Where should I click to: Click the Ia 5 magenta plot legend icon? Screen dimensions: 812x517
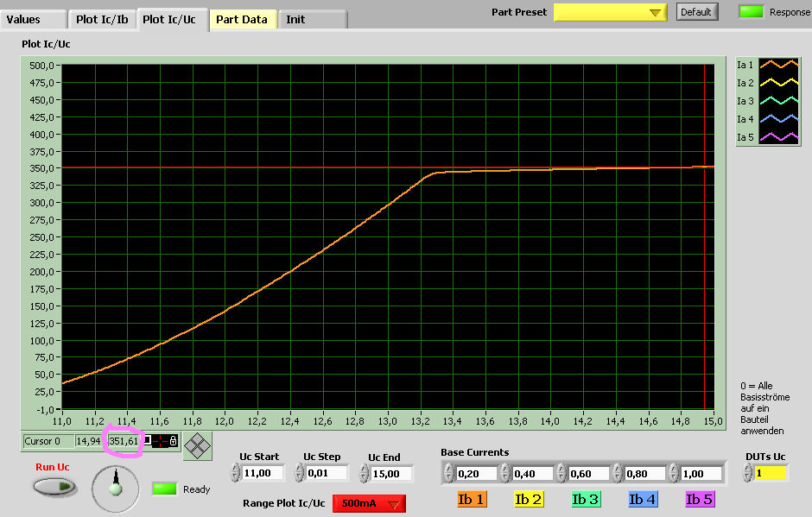[777, 137]
